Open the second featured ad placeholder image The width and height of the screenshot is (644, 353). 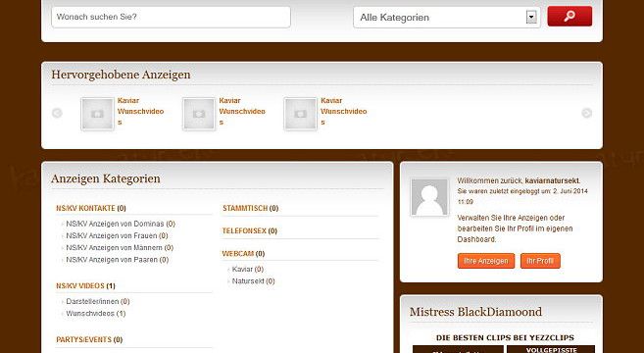tap(199, 114)
